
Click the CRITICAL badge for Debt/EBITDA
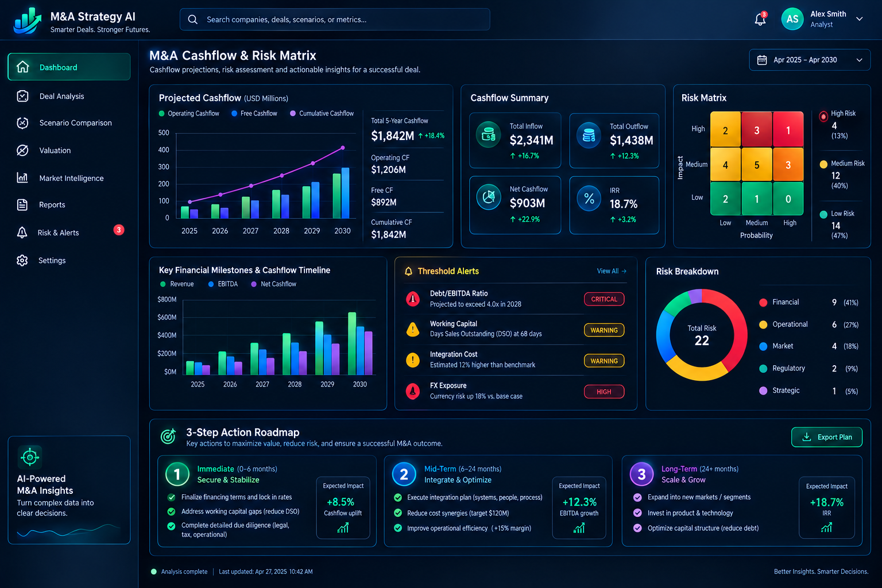tap(604, 299)
